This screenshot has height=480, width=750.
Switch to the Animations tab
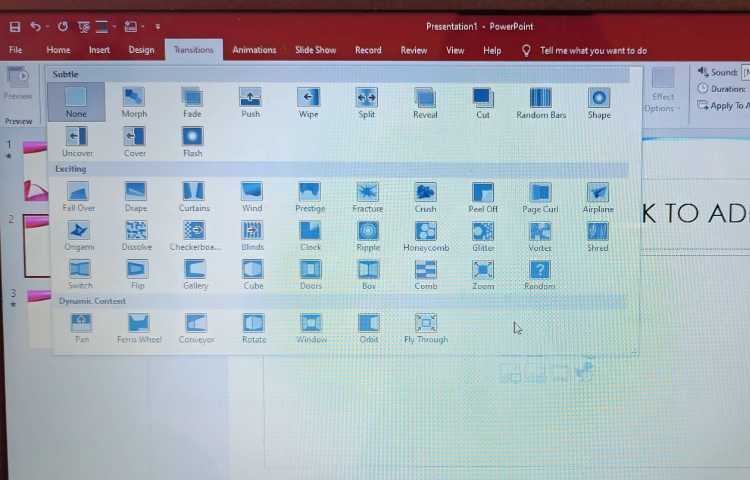pos(254,50)
